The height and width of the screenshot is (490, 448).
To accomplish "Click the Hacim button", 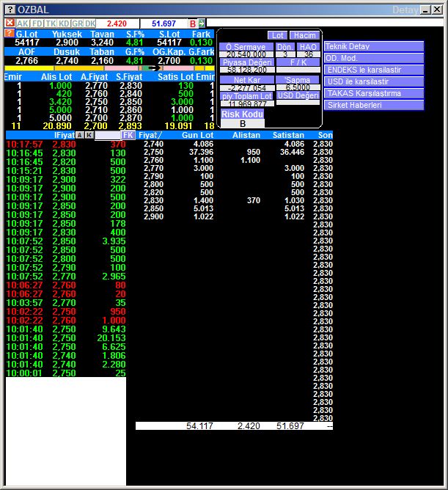I will [x=304, y=35].
